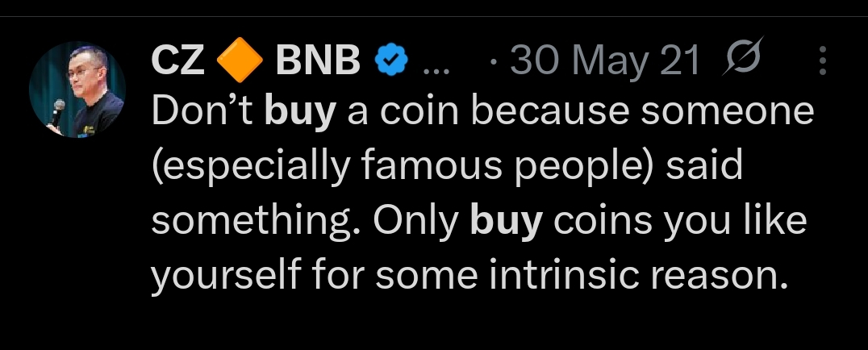Click the display name "CZ"
This screenshot has width=868, height=350.
click(x=178, y=62)
